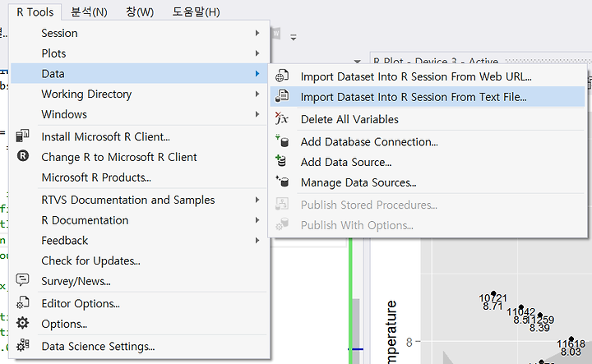
Task: Choose Microsoft R Products...
Action: pyautogui.click(x=141, y=177)
